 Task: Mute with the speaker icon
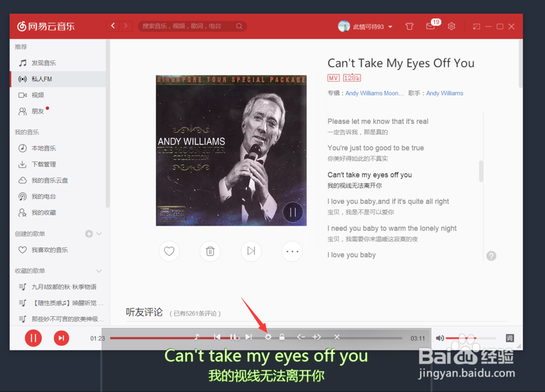440,338
